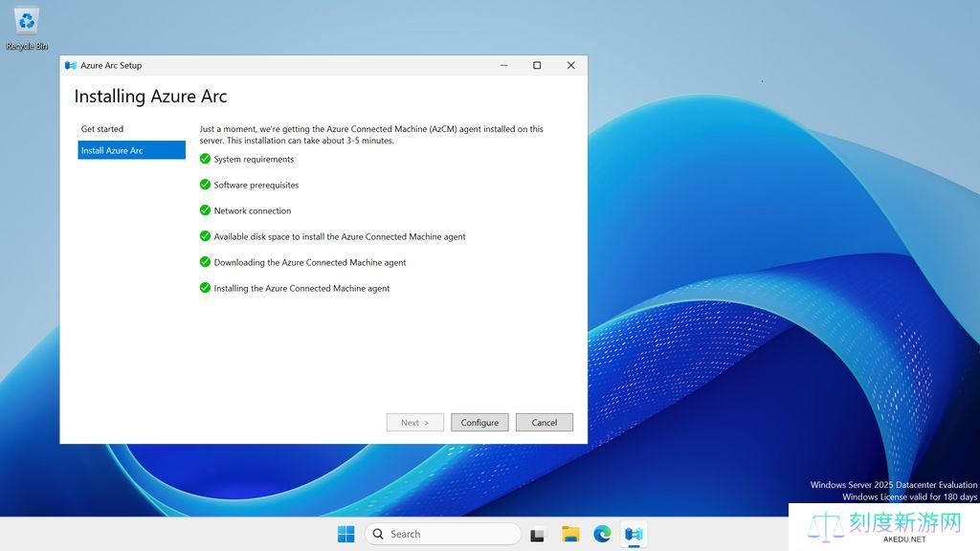Viewport: 980px width, 551px height.
Task: Click 'Downloading the Azure Connected Machine agent'
Action: tap(310, 262)
